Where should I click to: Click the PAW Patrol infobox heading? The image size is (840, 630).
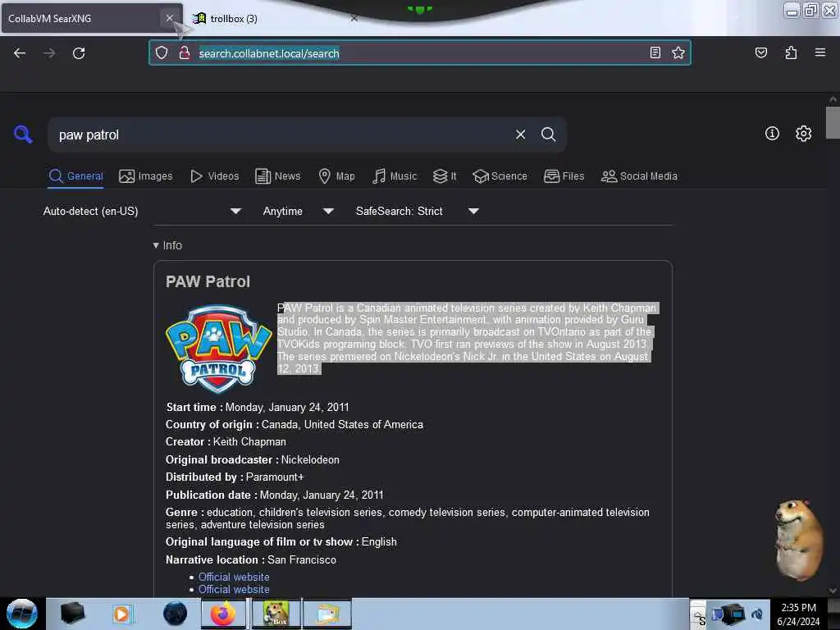tap(208, 282)
